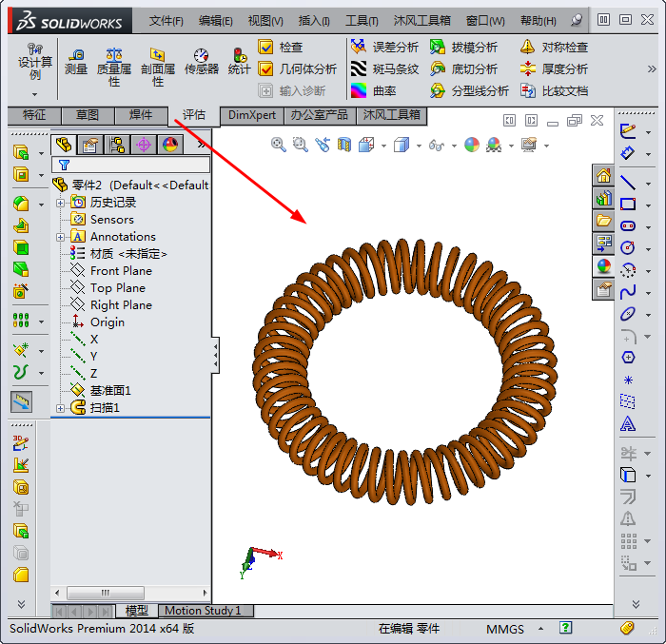Open Thickness Analysis (厚度分析)
This screenshot has height=644, width=666.
[x=554, y=68]
